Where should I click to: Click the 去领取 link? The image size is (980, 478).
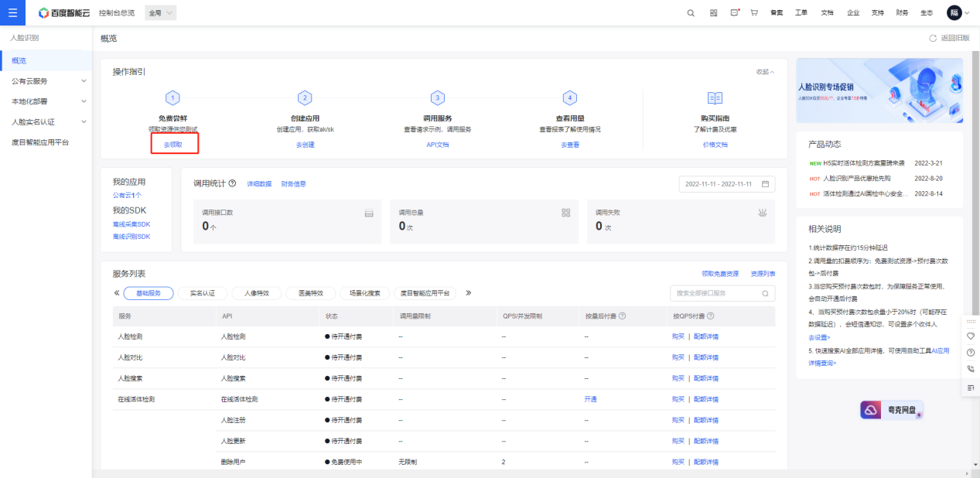(173, 145)
